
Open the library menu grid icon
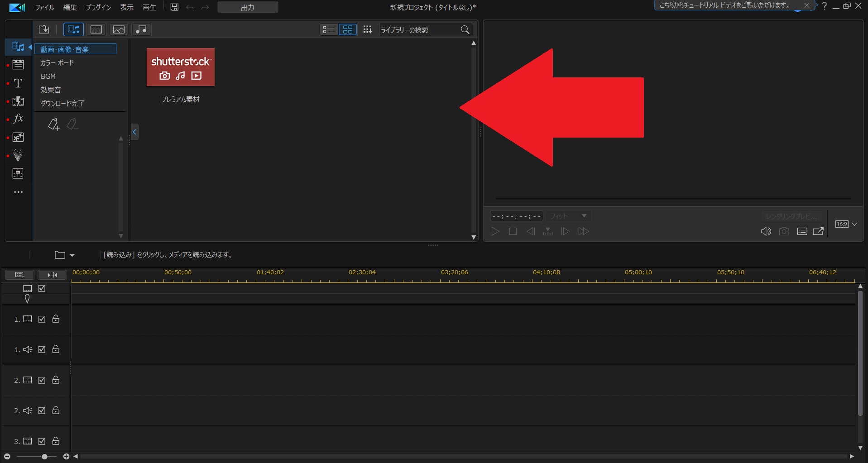pos(367,29)
